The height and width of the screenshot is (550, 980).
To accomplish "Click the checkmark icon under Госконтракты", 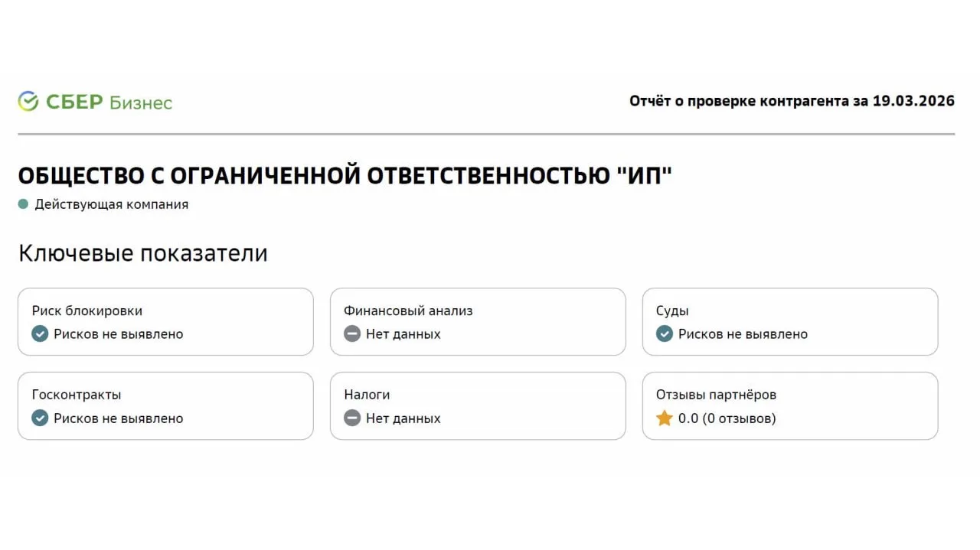I will [x=40, y=418].
